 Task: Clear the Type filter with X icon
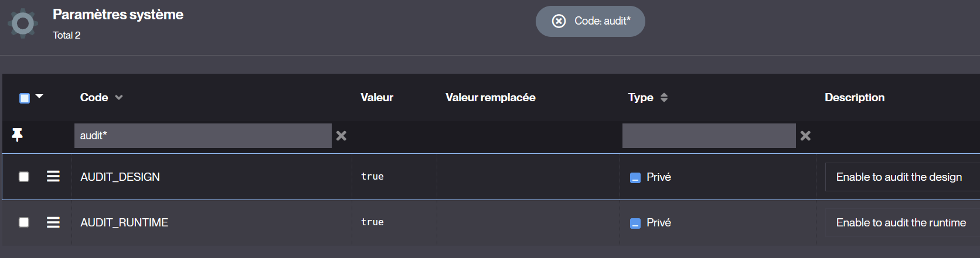click(805, 136)
